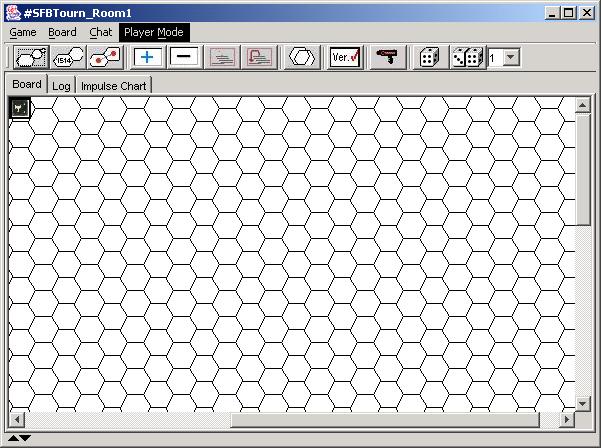
Task: Select the ship counter in top-left hex
Action: click(19, 106)
